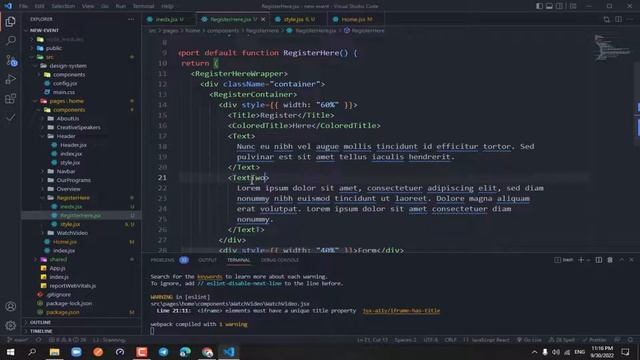The image size is (640, 360).
Task: Kill the terminal with the trash icon
Action: [610, 260]
